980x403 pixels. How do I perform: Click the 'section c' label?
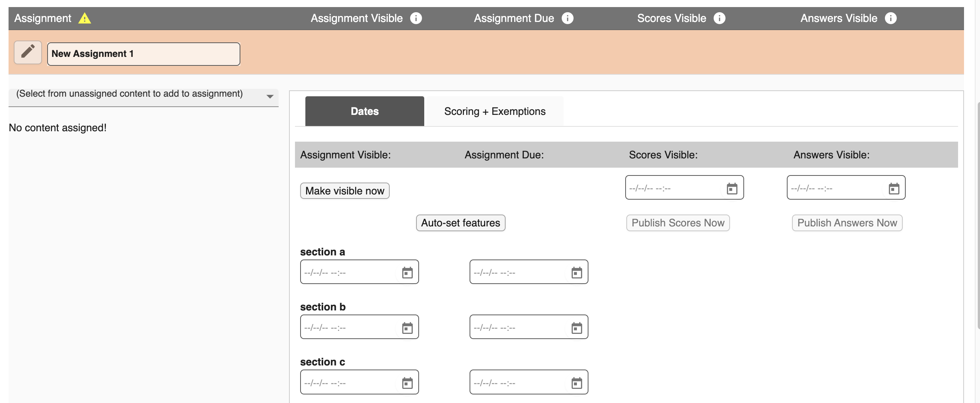(x=322, y=362)
